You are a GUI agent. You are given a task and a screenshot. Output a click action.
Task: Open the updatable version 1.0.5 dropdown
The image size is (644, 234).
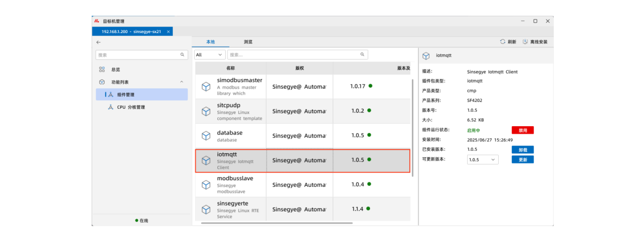click(x=482, y=160)
